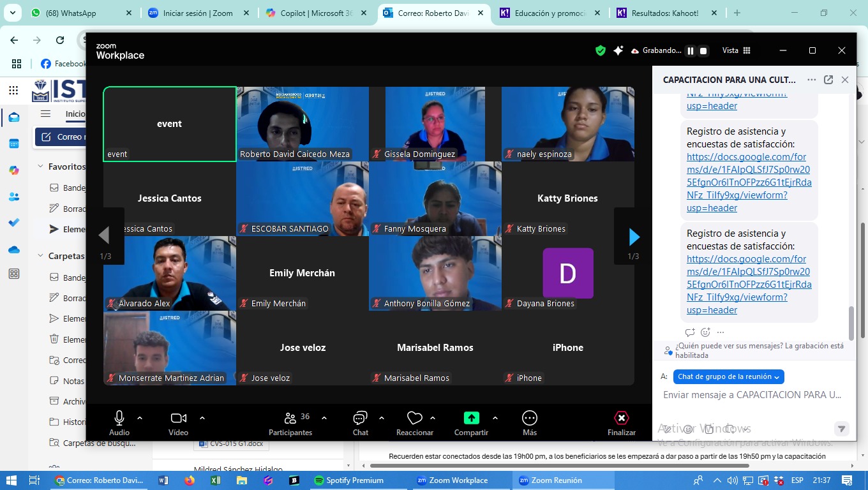Viewport: 868px width, 490px height.
Task: Stop the meeting recording
Action: point(703,51)
